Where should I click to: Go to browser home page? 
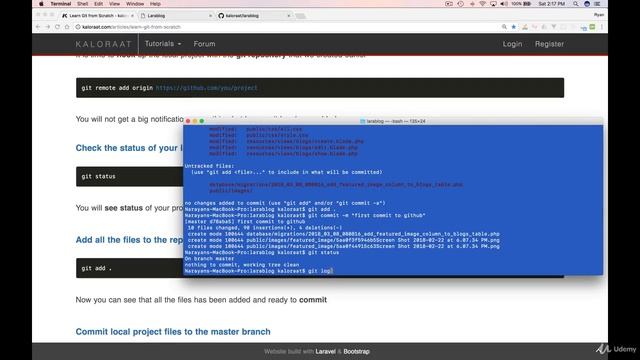point(67,27)
